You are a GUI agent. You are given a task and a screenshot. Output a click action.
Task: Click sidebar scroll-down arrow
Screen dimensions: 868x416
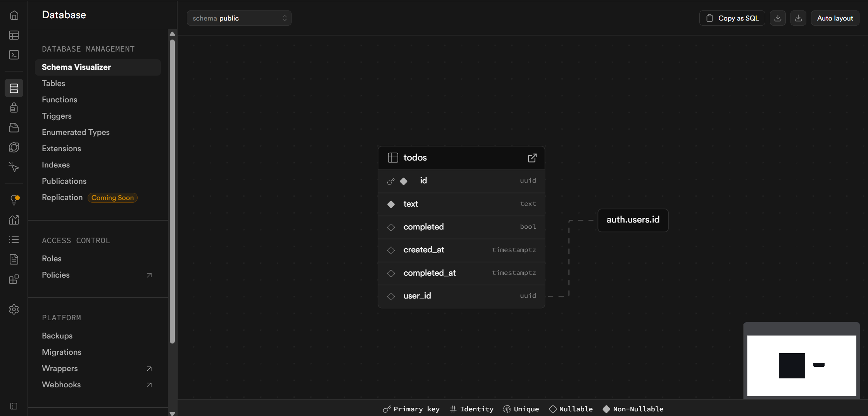[x=172, y=413]
